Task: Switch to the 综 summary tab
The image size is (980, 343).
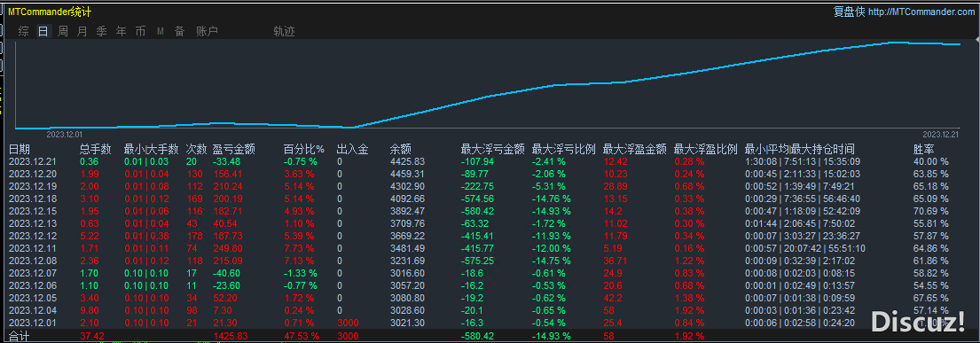Action: tap(24, 31)
